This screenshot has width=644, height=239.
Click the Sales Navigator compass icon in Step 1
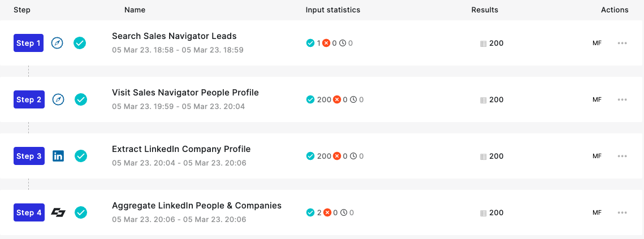pos(57,43)
